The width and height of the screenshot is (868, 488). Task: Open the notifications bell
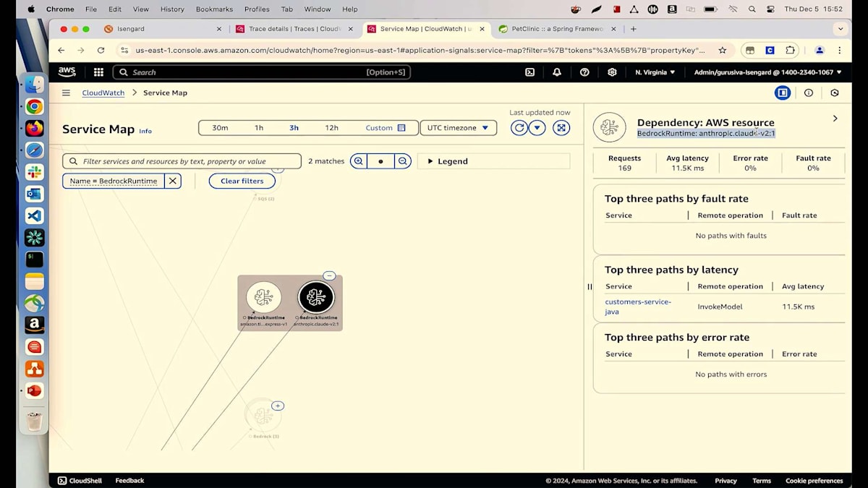tap(557, 72)
